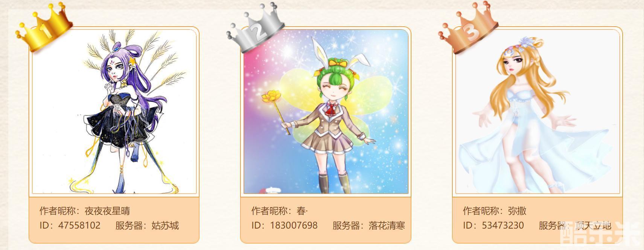
Task: Click server name 姑苏城
Action: (165, 226)
